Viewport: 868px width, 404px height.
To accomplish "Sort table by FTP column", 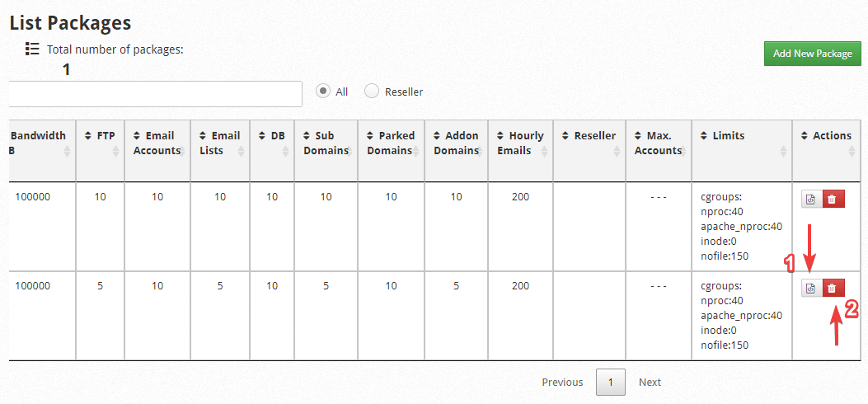I will pos(100,136).
